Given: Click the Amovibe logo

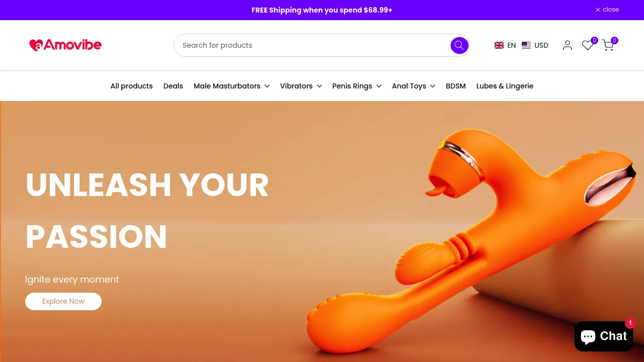Looking at the screenshot, I should click(65, 45).
